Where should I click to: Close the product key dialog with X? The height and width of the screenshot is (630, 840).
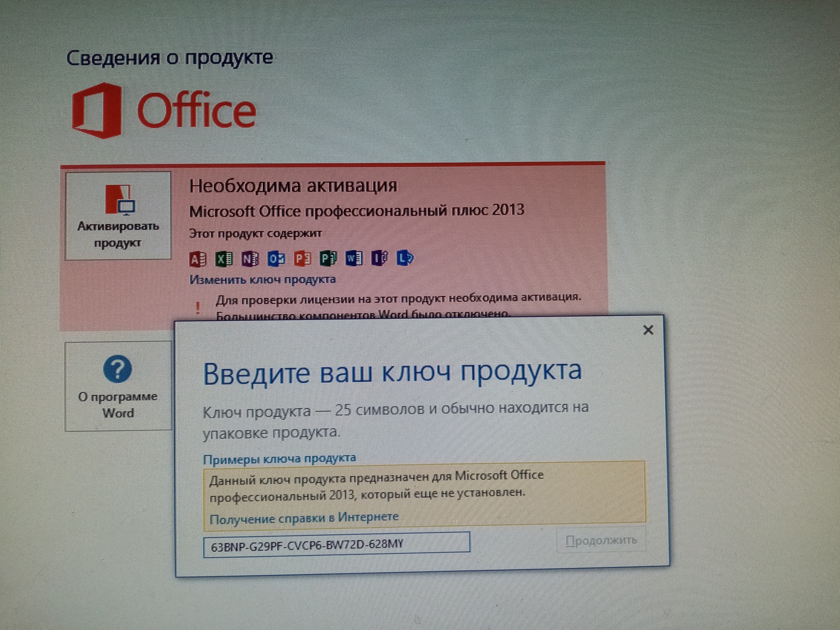point(648,330)
